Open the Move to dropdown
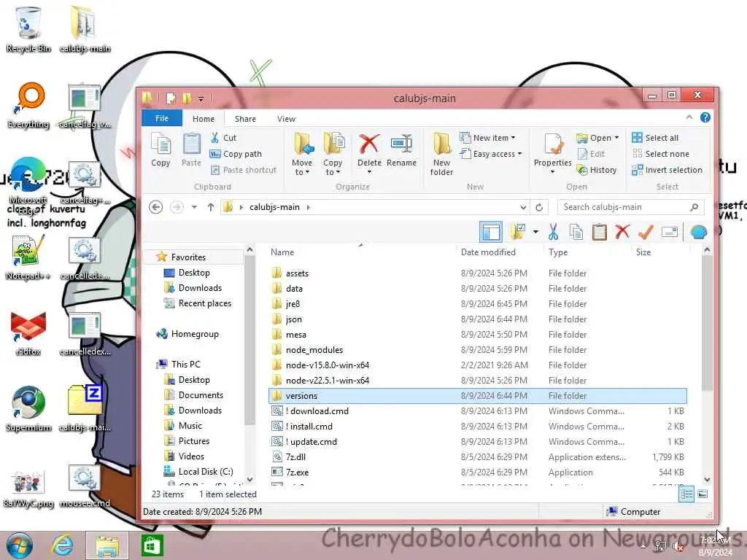 point(302,154)
